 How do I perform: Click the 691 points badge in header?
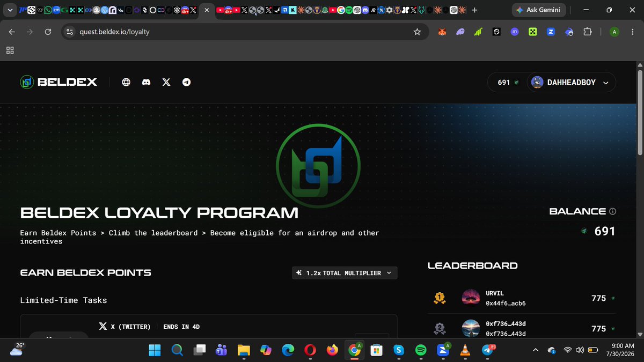coord(508,83)
